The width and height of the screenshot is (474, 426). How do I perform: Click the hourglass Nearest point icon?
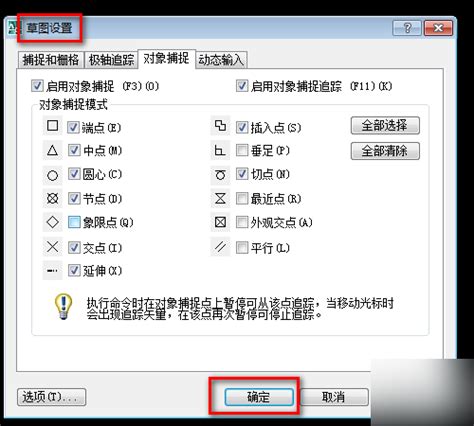pos(220,199)
